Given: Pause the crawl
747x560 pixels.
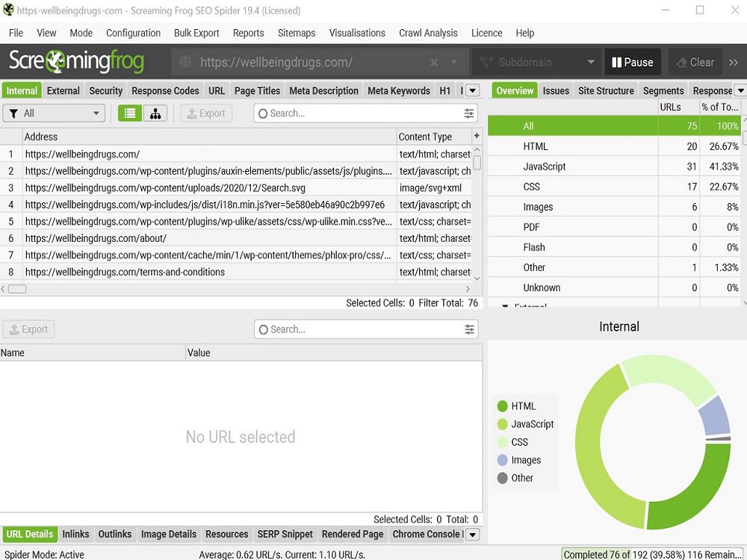Looking at the screenshot, I should click(633, 62).
